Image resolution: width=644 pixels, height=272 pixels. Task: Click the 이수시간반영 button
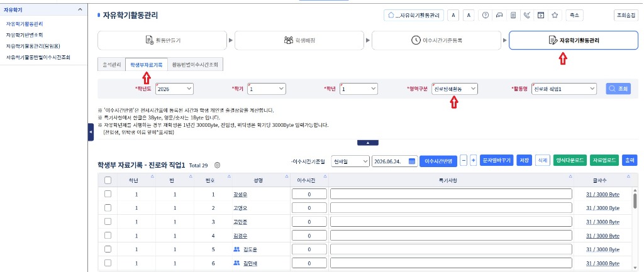438,161
